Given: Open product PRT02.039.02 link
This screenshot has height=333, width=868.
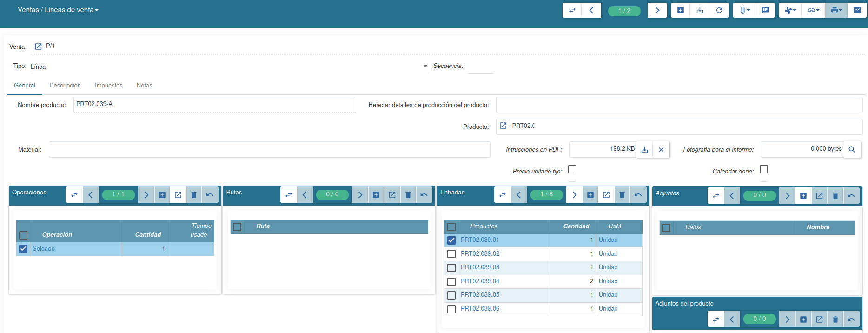Looking at the screenshot, I should [x=480, y=254].
